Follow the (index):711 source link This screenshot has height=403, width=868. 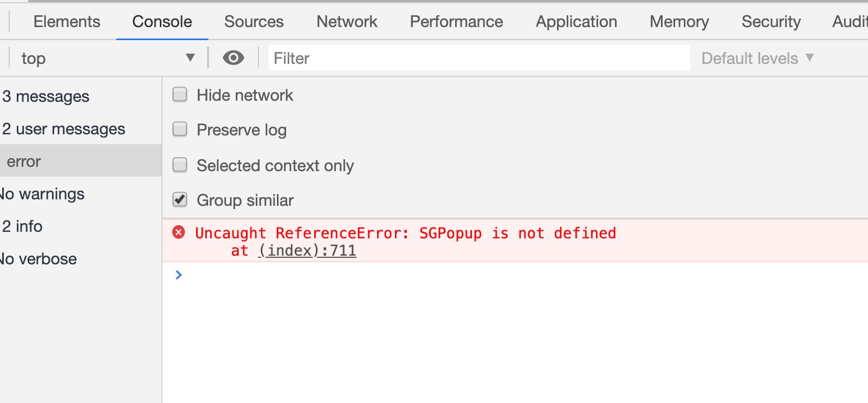coord(307,251)
